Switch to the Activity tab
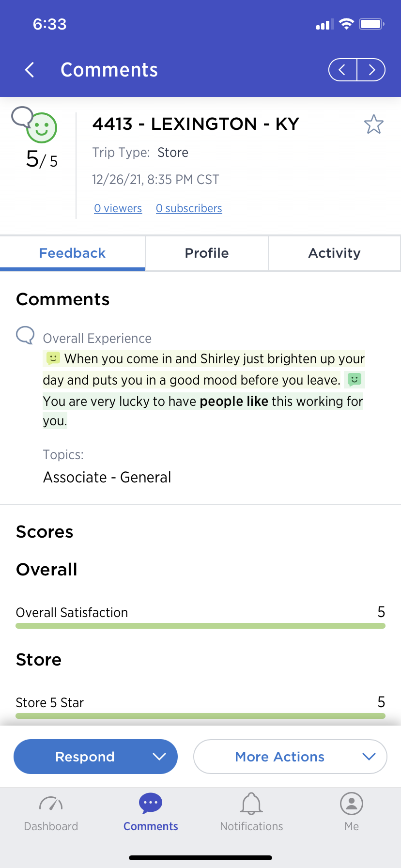The width and height of the screenshot is (401, 868). click(x=335, y=253)
